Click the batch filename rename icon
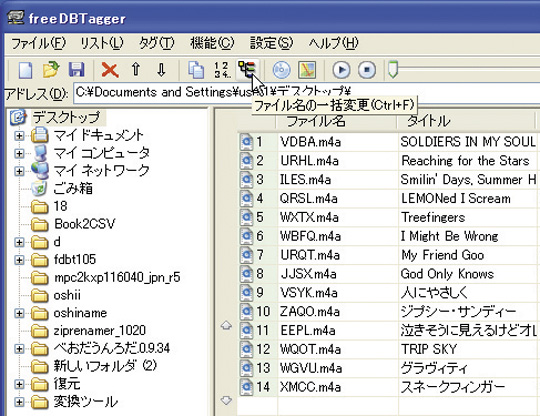The image size is (540, 416). (247, 69)
